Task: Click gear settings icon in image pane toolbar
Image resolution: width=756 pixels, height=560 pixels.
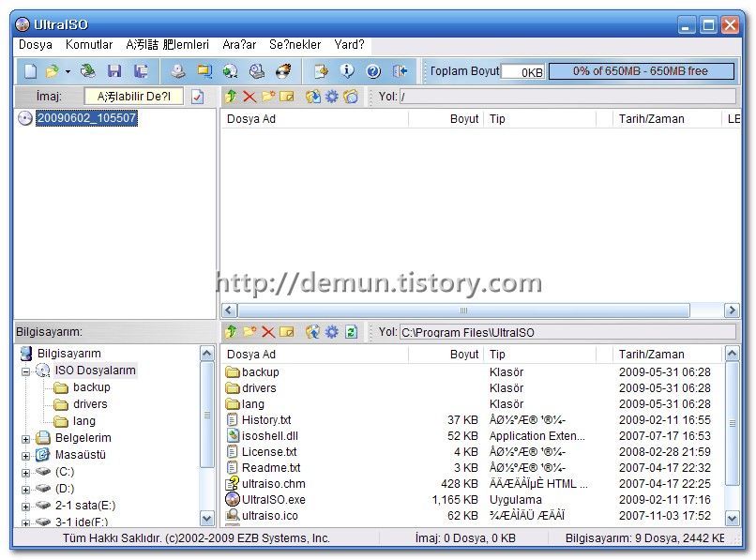Action: [x=331, y=97]
